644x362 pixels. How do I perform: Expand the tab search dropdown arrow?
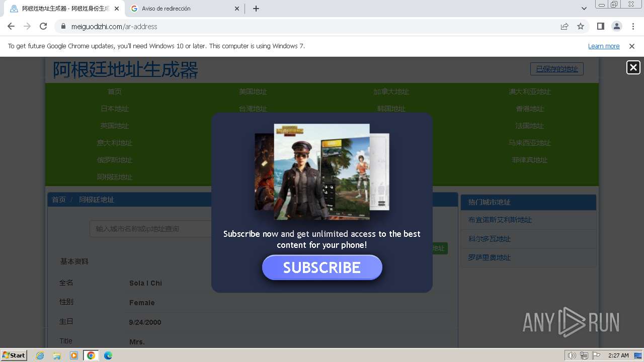pyautogui.click(x=584, y=9)
